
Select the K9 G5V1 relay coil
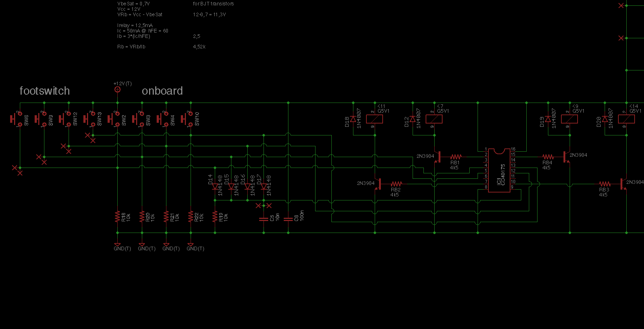pyautogui.click(x=569, y=119)
